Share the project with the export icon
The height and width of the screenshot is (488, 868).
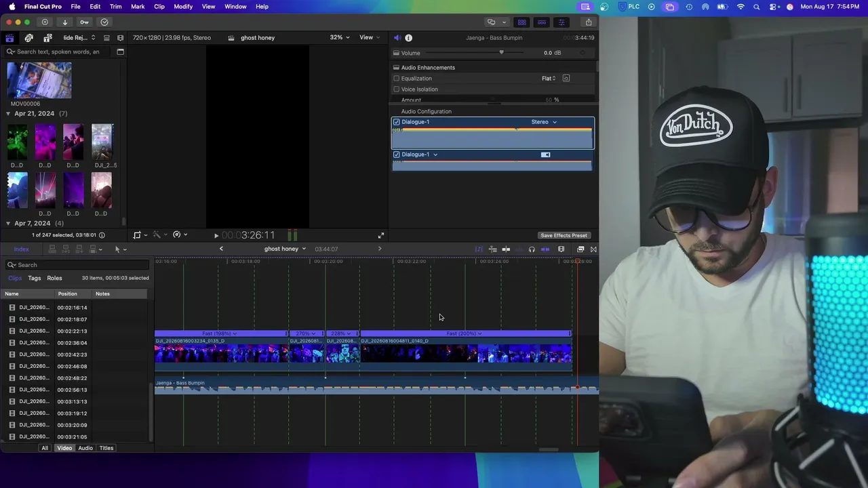(x=589, y=22)
